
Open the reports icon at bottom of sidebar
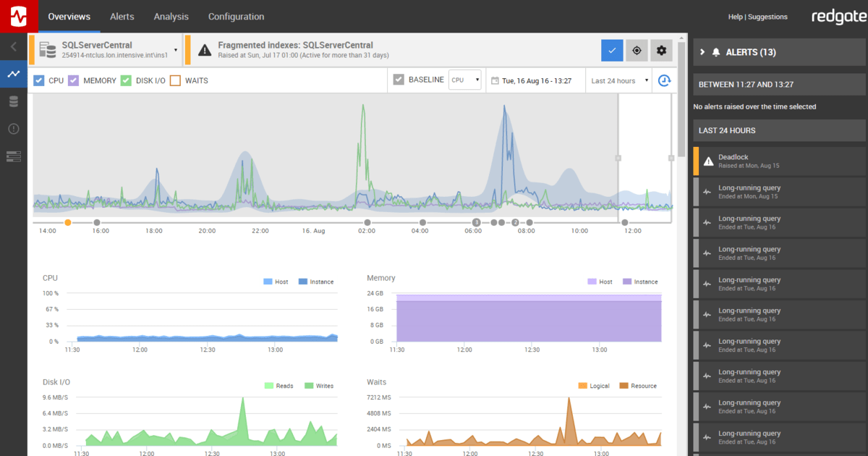click(x=13, y=156)
